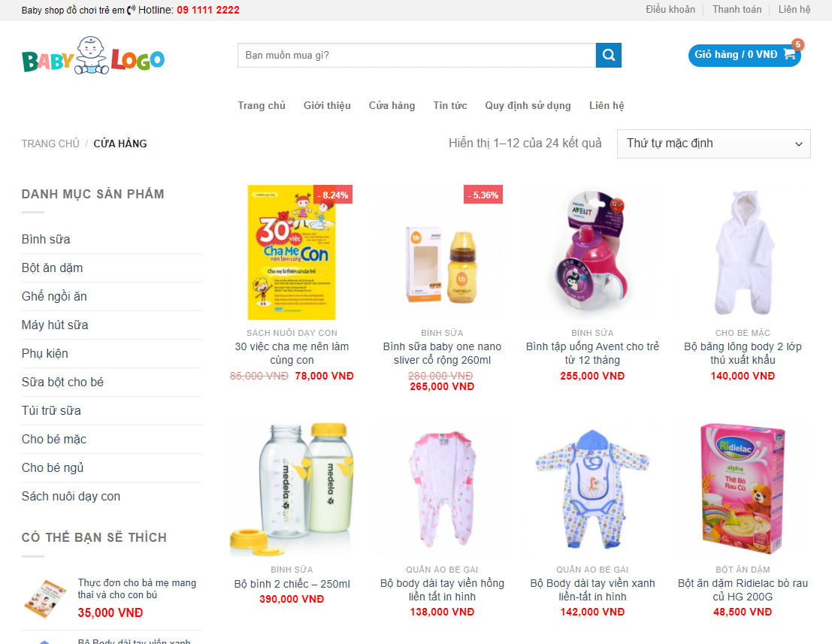Open the Thứ tự mặc định sort dropdown
The image size is (832, 644).
[x=714, y=144]
